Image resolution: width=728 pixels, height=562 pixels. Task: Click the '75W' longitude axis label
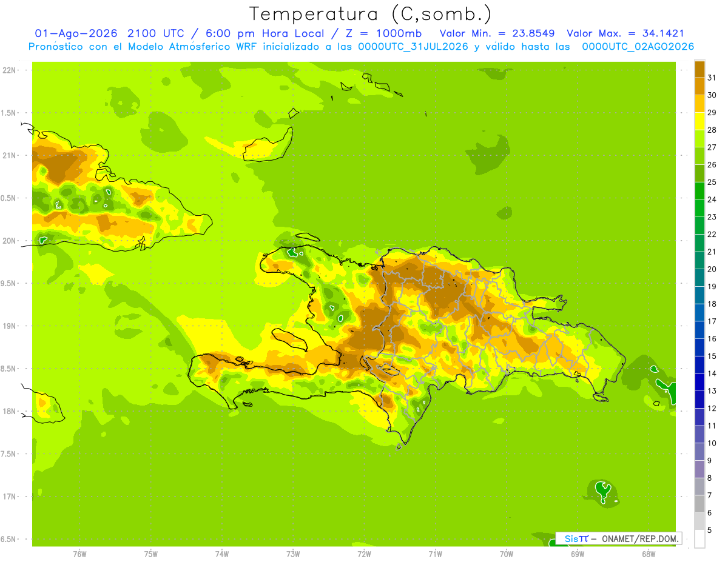coord(151,554)
